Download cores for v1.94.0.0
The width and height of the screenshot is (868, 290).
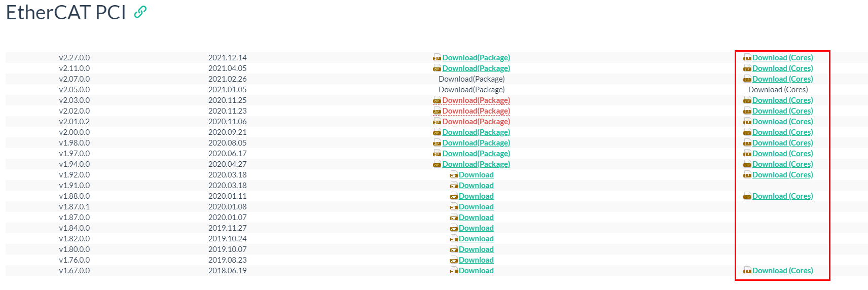click(782, 164)
